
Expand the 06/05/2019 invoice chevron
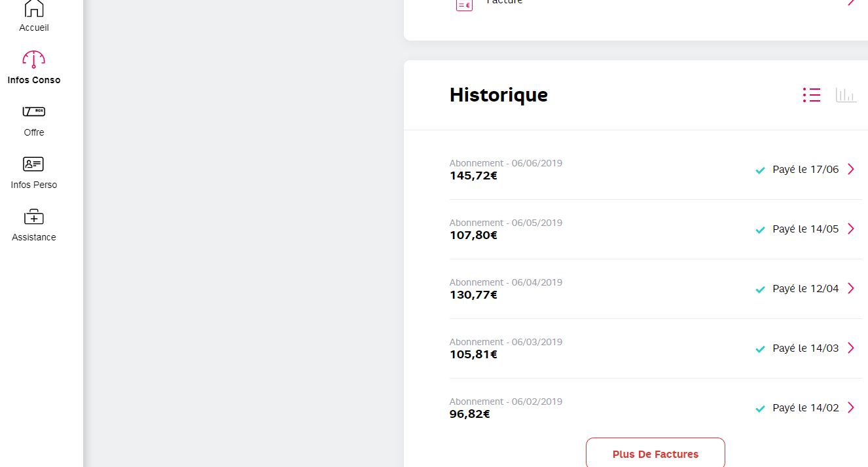click(851, 229)
